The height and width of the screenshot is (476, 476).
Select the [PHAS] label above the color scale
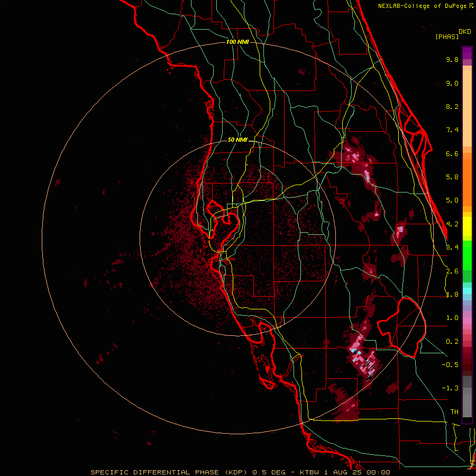click(x=447, y=36)
